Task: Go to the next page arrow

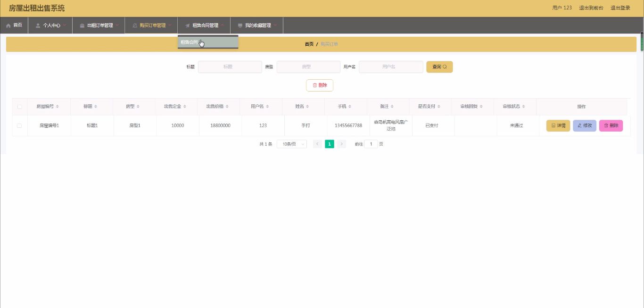Action: click(342, 144)
